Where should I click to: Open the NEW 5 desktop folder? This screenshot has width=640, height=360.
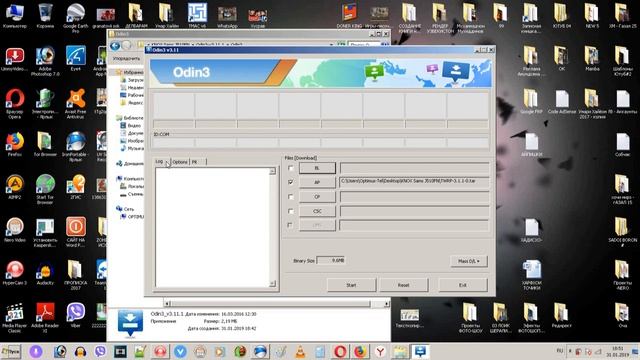point(592,16)
